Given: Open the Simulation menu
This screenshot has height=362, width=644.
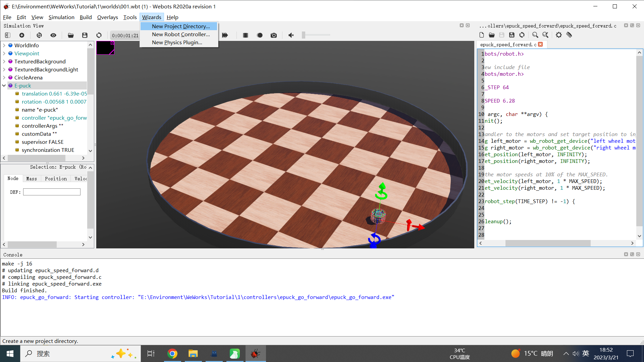Looking at the screenshot, I should click(61, 17).
